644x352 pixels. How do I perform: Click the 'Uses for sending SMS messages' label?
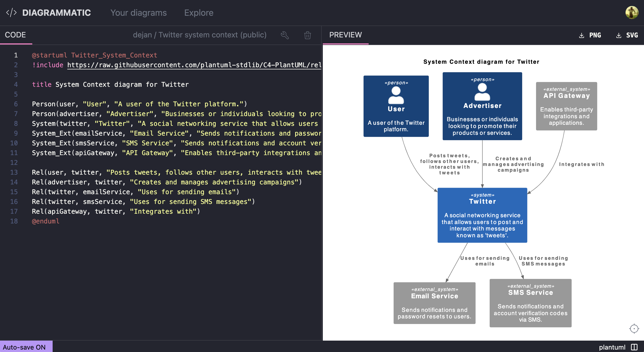click(x=543, y=261)
